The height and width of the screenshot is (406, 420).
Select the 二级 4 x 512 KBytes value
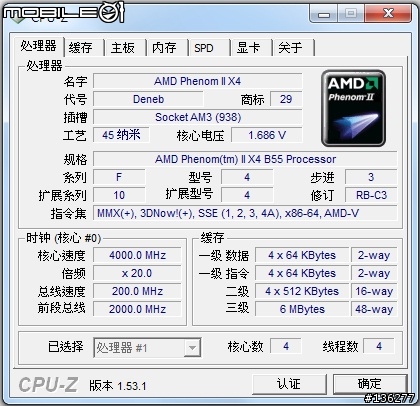(302, 291)
